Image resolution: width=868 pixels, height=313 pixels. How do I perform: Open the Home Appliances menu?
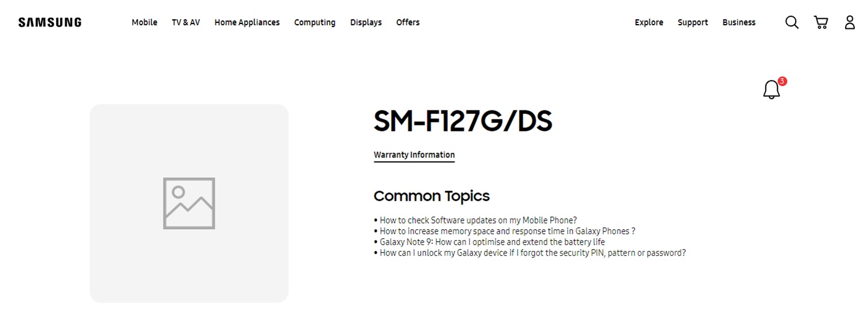pos(247,22)
